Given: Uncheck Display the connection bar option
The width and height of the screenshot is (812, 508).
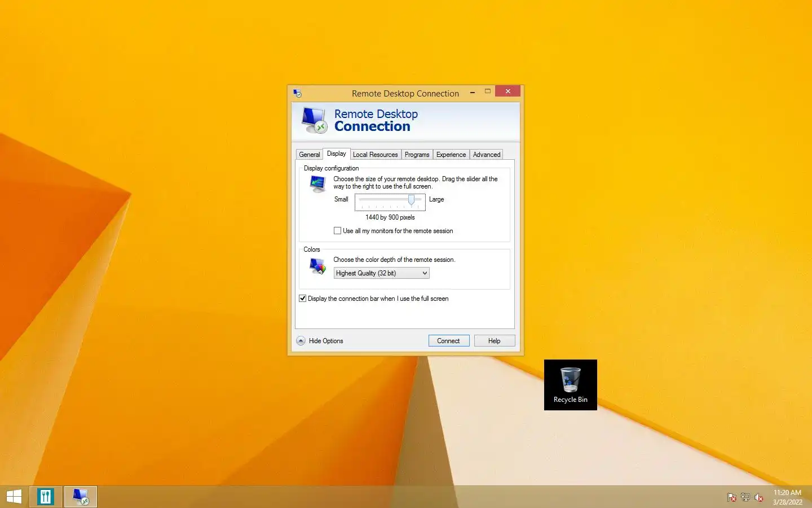Looking at the screenshot, I should [302, 299].
